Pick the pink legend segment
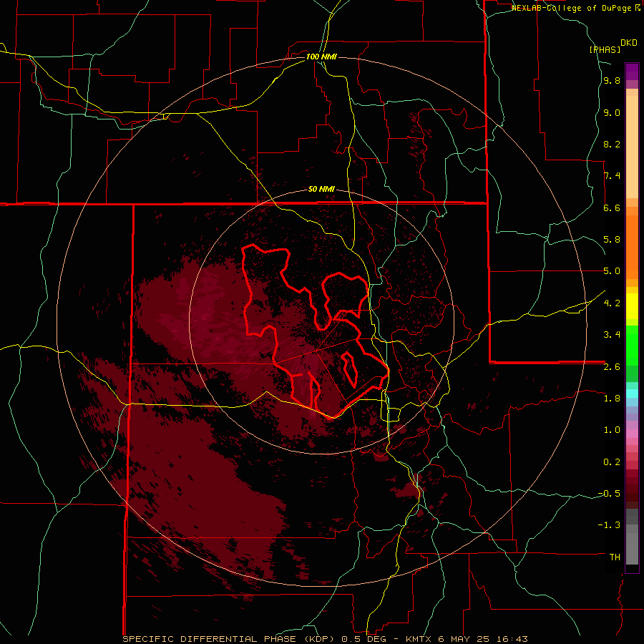The image size is (644, 644). (632, 434)
